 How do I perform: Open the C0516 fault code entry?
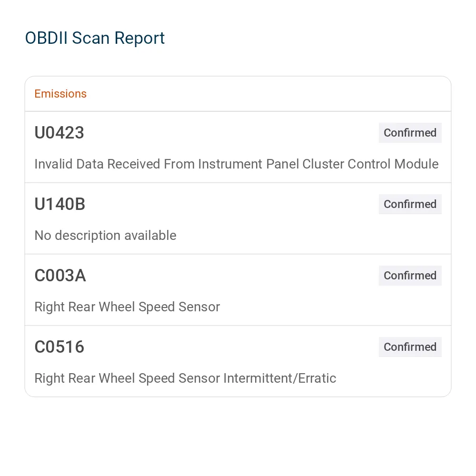(x=59, y=347)
